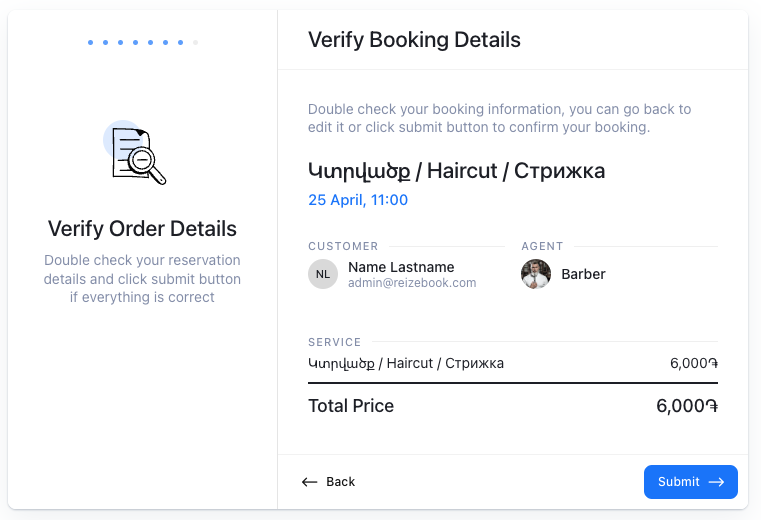Click the Verify Order Details sidebar heading
The width and height of the screenshot is (761, 520).
tap(142, 229)
